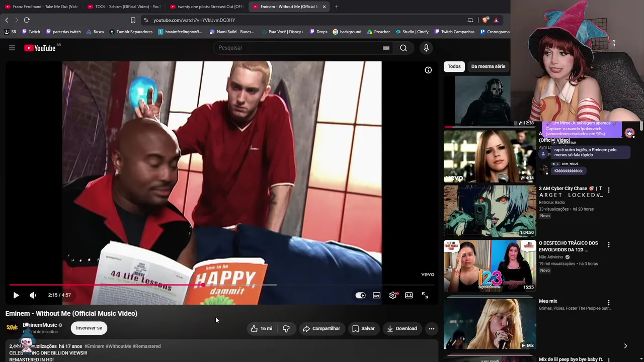The height and width of the screenshot is (362, 644).
Task: Switch to the TOOL - Schism browser tab
Action: [124, 7]
